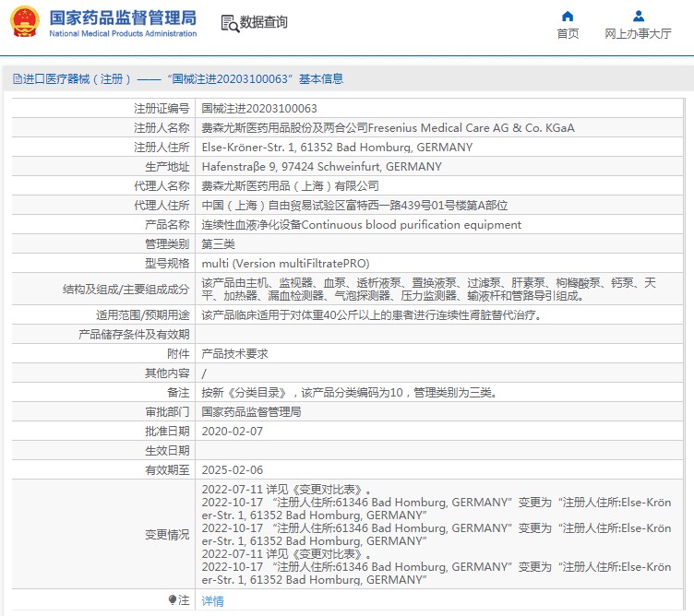
Task: Click the 批准日期 row label
Action: [167, 432]
